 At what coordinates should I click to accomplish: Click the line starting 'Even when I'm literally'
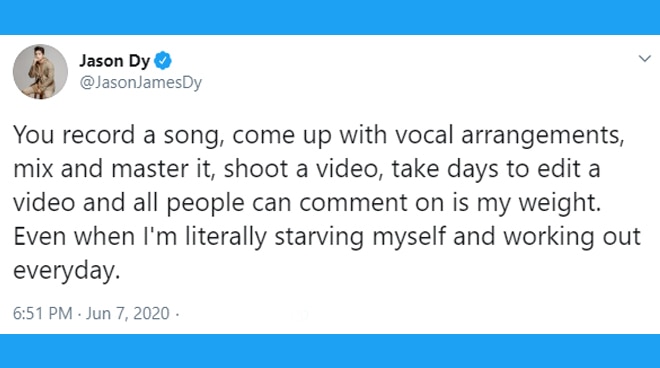pyautogui.click(x=327, y=237)
